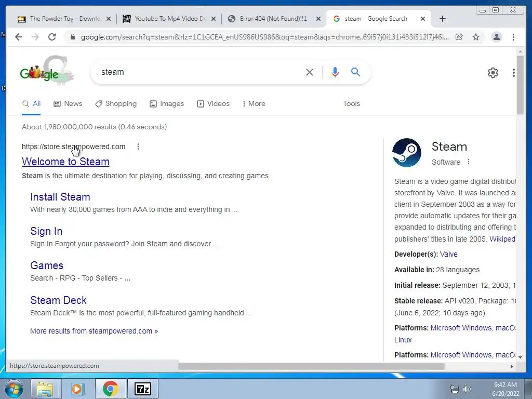Image resolution: width=532 pixels, height=399 pixels.
Task: Click the Google doodle logo
Action: 46,71
